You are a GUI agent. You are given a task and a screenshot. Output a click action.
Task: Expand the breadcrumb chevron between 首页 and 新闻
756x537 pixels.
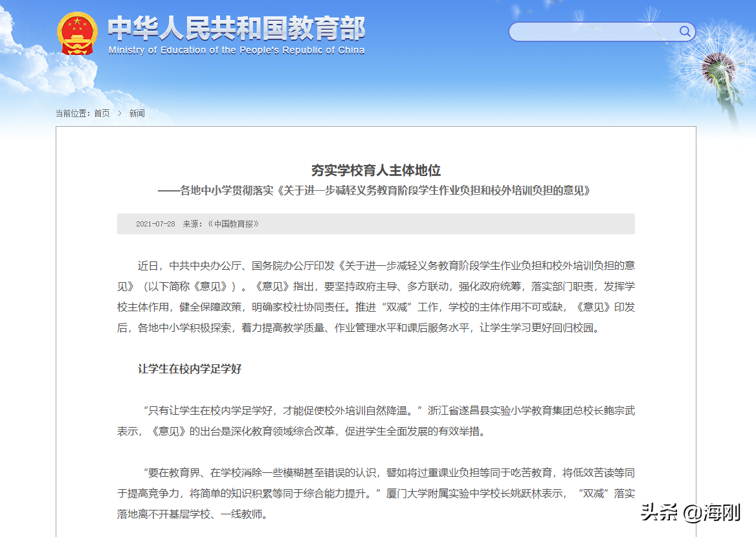120,113
